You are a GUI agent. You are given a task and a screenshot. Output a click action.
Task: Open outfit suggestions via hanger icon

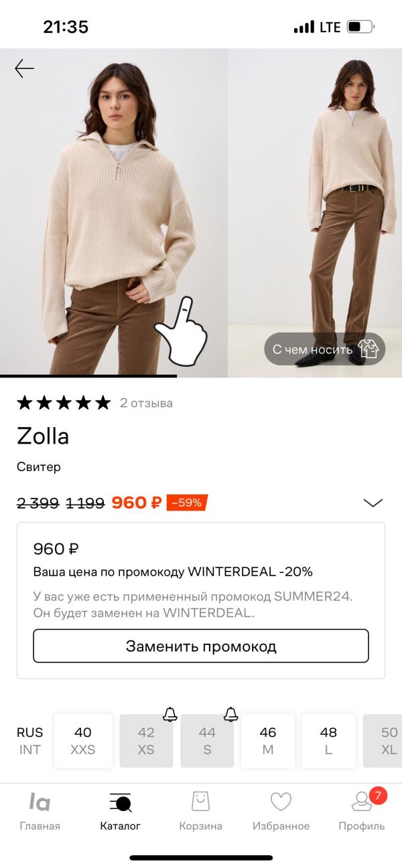tap(368, 349)
